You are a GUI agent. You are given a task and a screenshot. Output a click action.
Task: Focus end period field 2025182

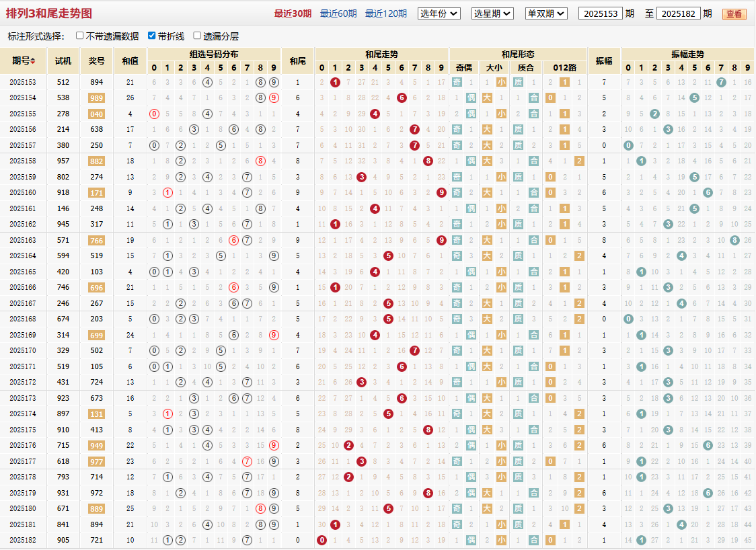click(x=679, y=13)
